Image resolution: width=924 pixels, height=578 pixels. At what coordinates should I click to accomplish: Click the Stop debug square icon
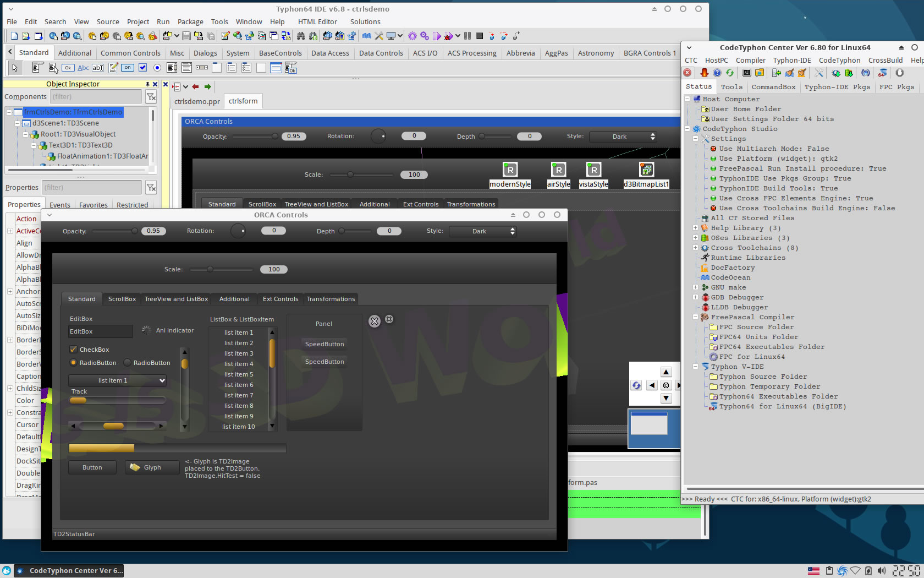pos(480,36)
